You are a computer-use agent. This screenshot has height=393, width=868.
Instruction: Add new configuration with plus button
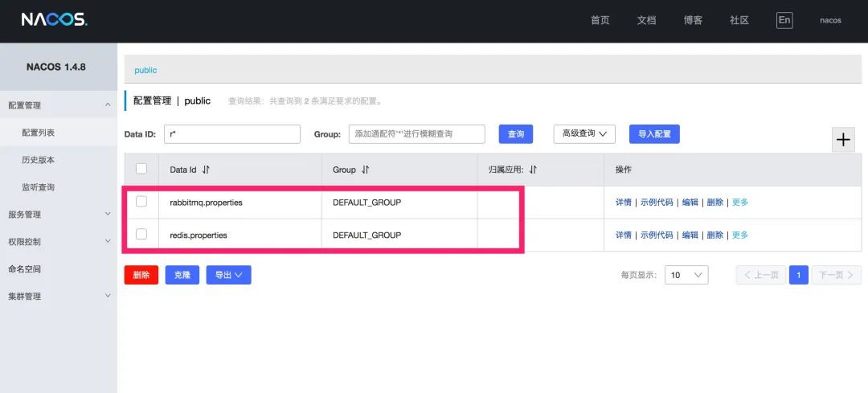[843, 140]
